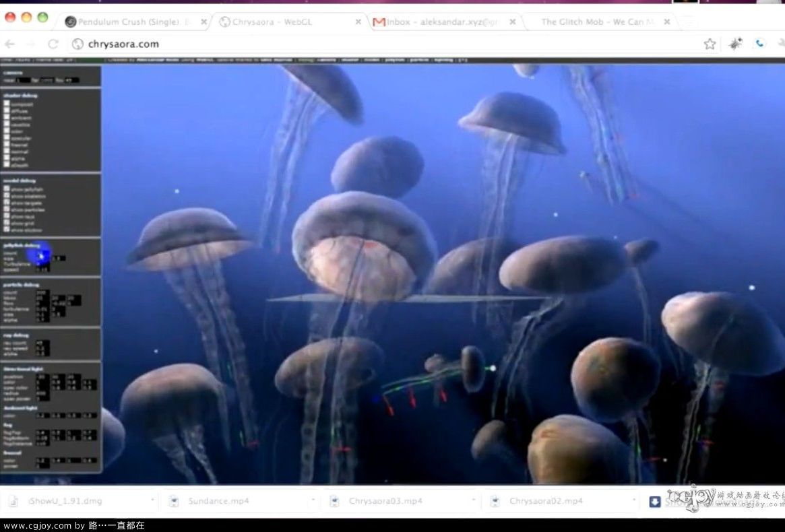Viewport: 785px width, 532px height.
Task: Open dropdown arrow for Chrysaora03.mp4 download
Action: pos(473,501)
